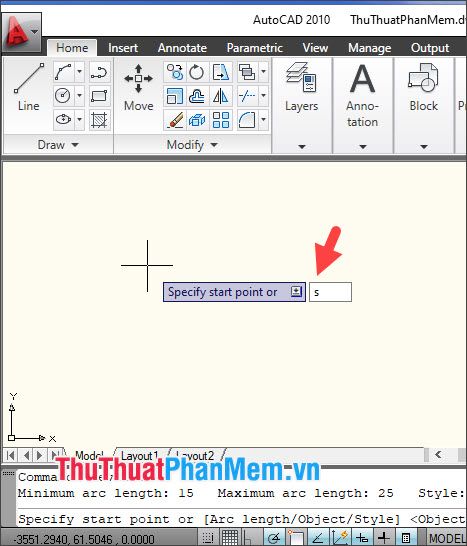Viewport: 467px width, 546px height.
Task: Switch to the Output ribbon tab
Action: 430,48
